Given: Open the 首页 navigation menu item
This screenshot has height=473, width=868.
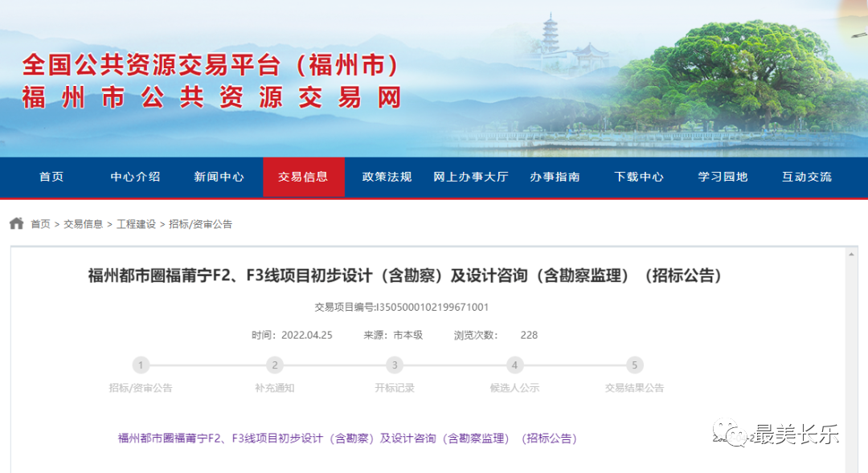Looking at the screenshot, I should click(x=51, y=177).
